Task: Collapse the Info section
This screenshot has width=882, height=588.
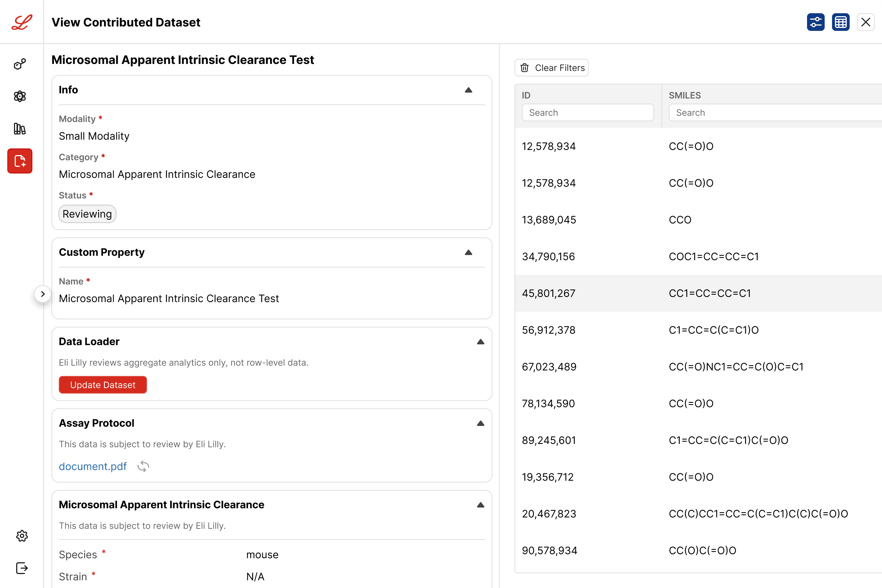Action: click(468, 90)
